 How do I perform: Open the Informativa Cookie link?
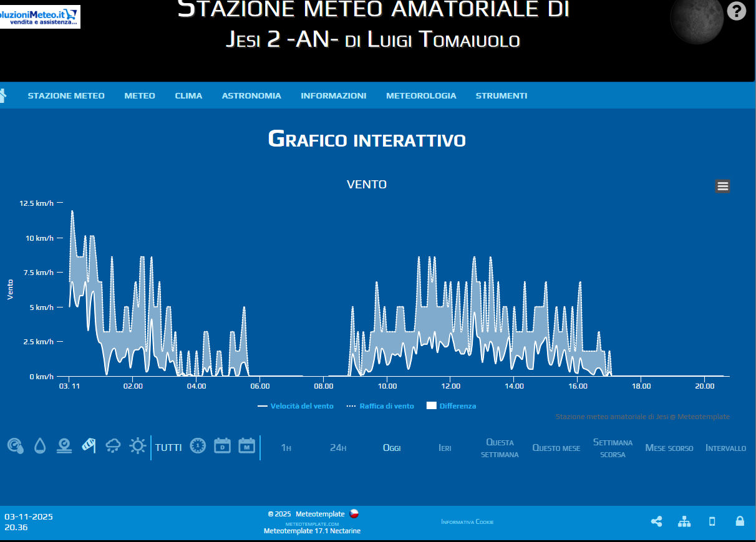[x=467, y=521]
